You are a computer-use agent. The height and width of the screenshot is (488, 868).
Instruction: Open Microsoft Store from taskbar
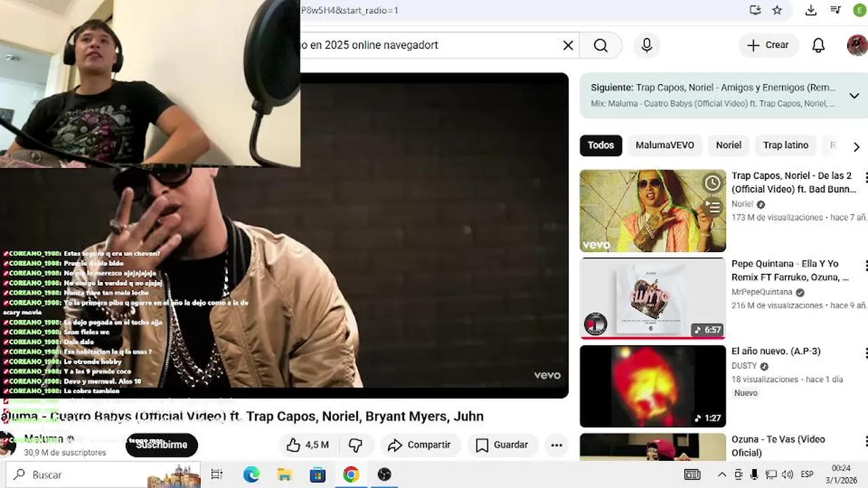point(317,474)
